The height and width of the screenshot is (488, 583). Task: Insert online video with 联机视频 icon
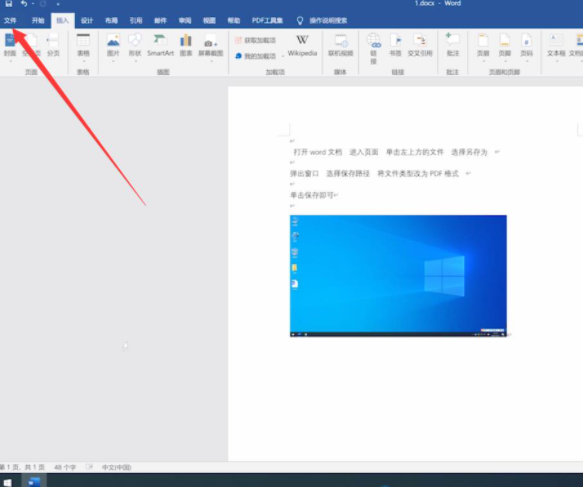[x=340, y=45]
